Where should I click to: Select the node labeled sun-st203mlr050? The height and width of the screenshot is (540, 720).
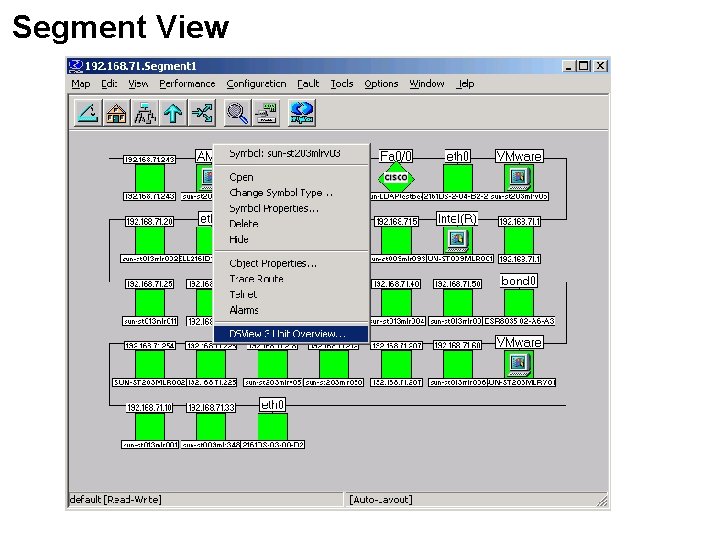pos(334,364)
